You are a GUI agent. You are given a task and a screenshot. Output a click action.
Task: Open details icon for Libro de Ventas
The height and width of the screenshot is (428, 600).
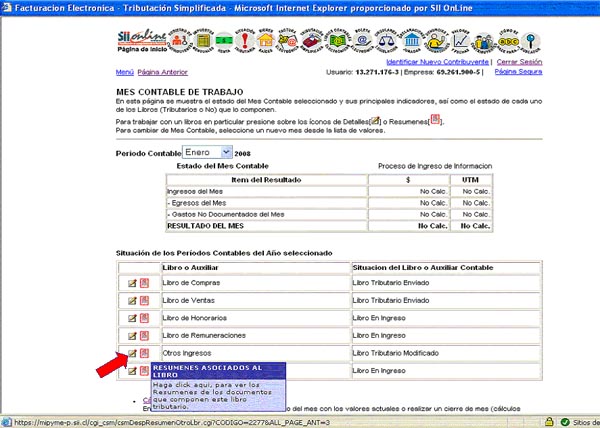click(x=132, y=301)
